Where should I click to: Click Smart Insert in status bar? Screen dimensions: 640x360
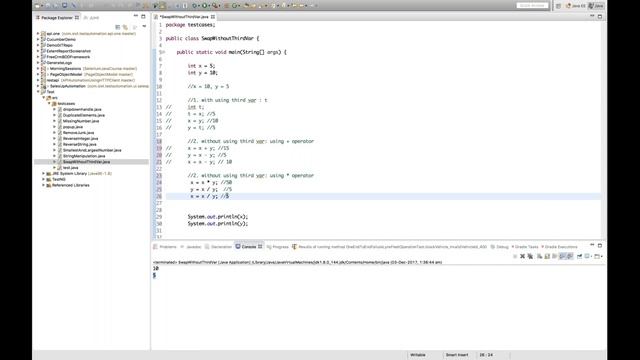click(x=457, y=355)
